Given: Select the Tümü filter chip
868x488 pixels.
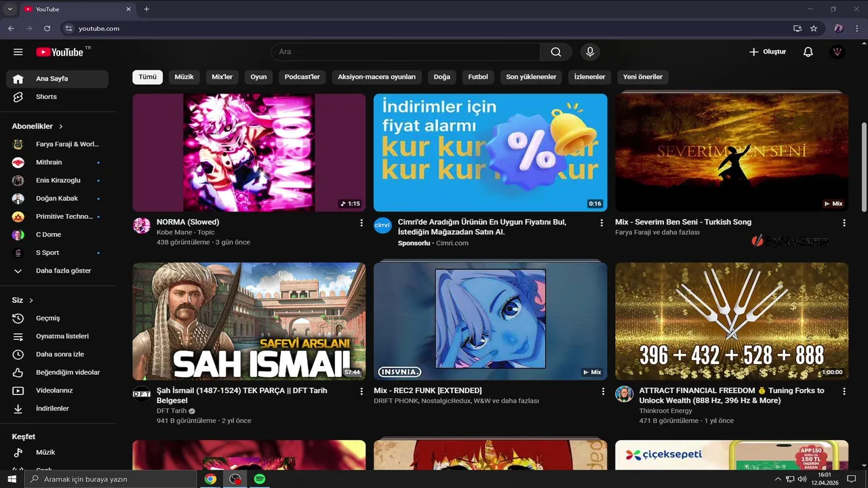Looking at the screenshot, I should (147, 77).
